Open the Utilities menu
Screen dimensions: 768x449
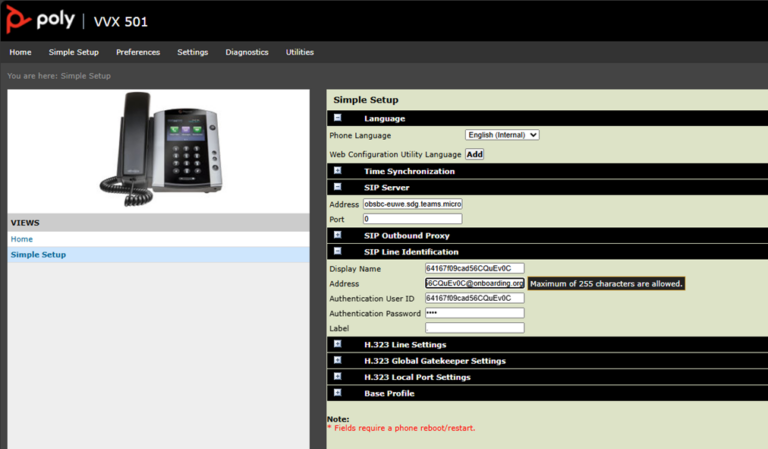(299, 52)
